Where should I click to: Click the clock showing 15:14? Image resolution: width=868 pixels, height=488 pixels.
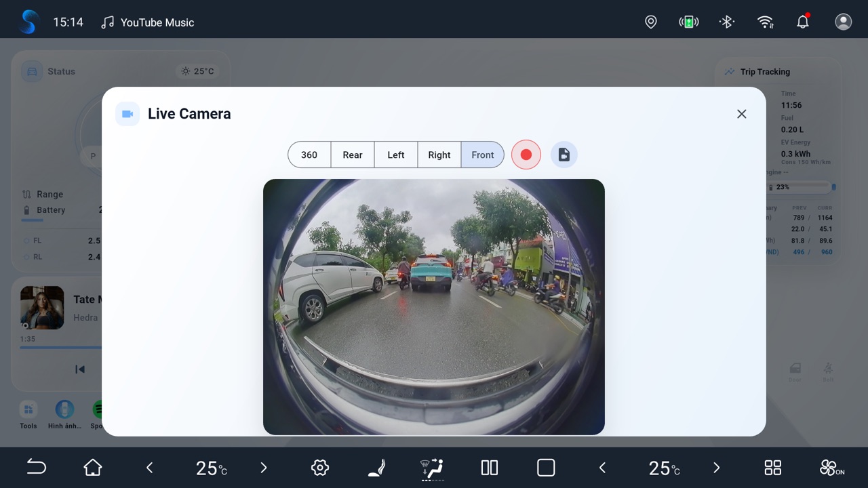coord(68,22)
